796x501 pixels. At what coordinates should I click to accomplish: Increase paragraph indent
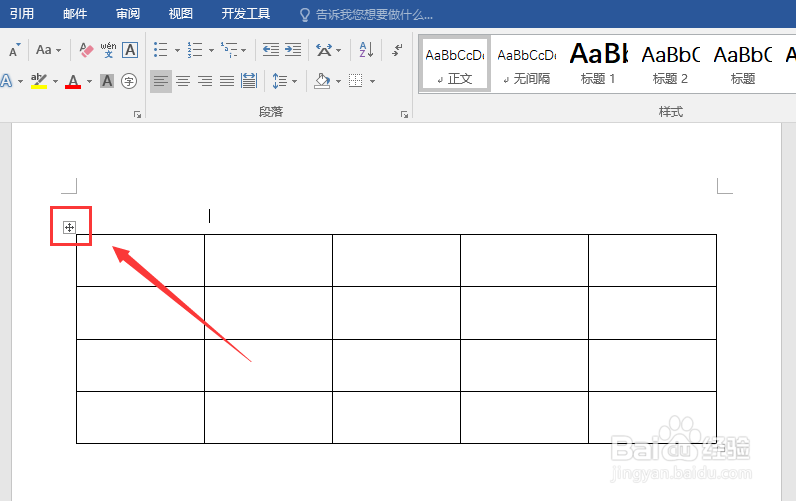[293, 50]
